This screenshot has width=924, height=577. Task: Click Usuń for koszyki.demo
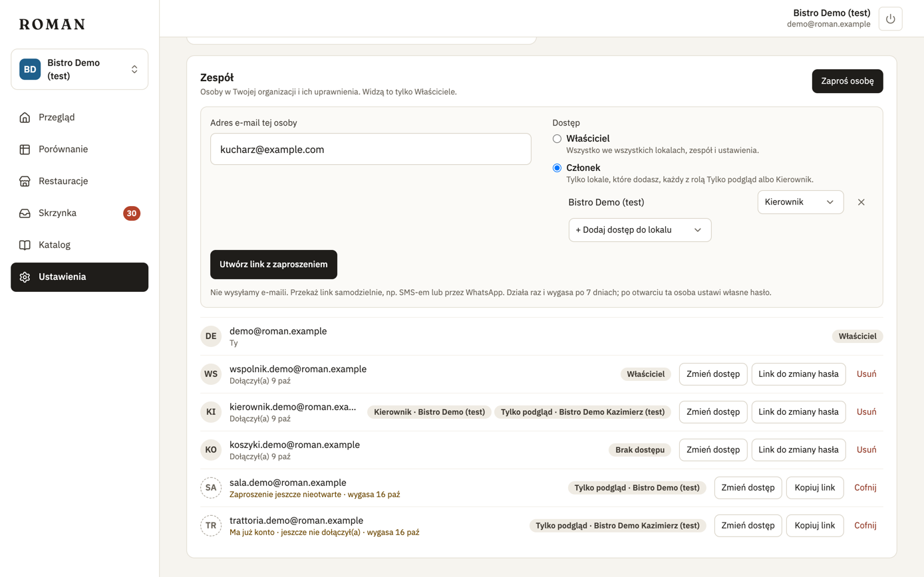point(867,450)
